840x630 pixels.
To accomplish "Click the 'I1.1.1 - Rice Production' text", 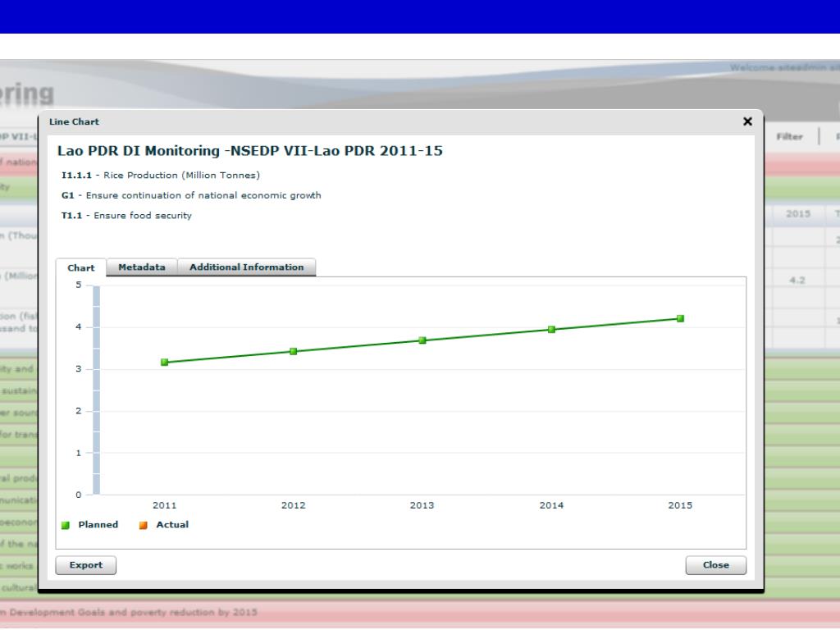I will [160, 176].
